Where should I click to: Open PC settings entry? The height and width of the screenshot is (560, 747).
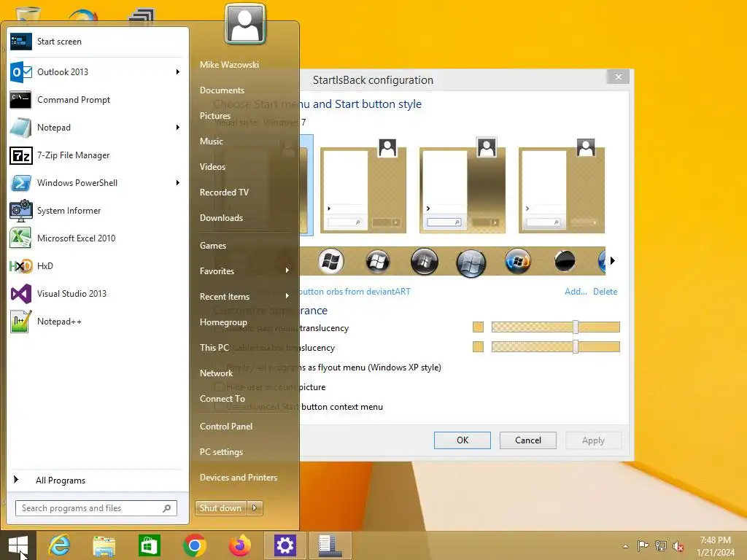221,452
